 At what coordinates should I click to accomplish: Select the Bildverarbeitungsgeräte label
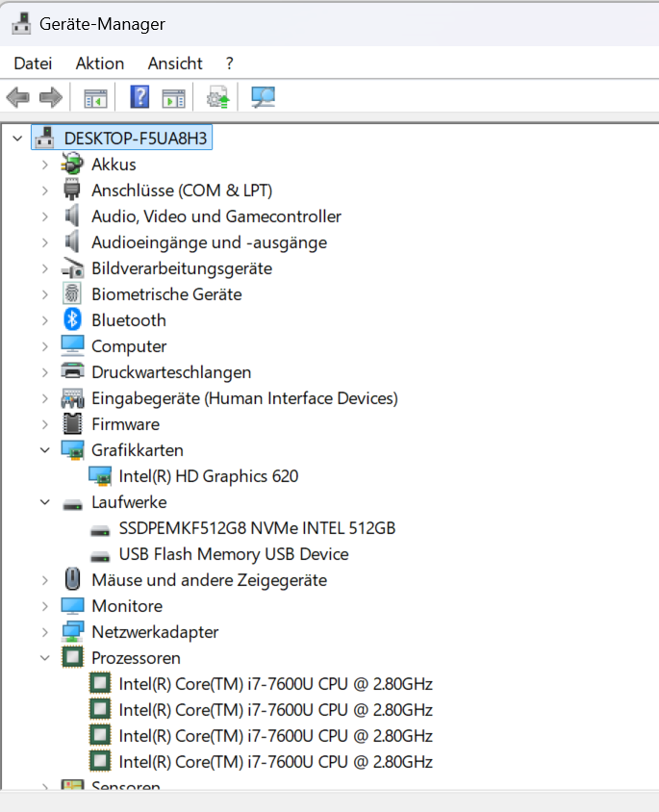(x=182, y=268)
